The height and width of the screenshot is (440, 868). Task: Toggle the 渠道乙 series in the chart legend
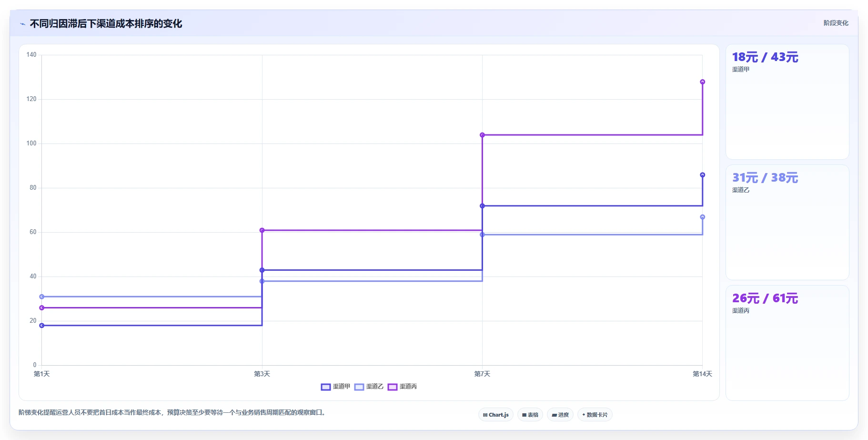(369, 387)
